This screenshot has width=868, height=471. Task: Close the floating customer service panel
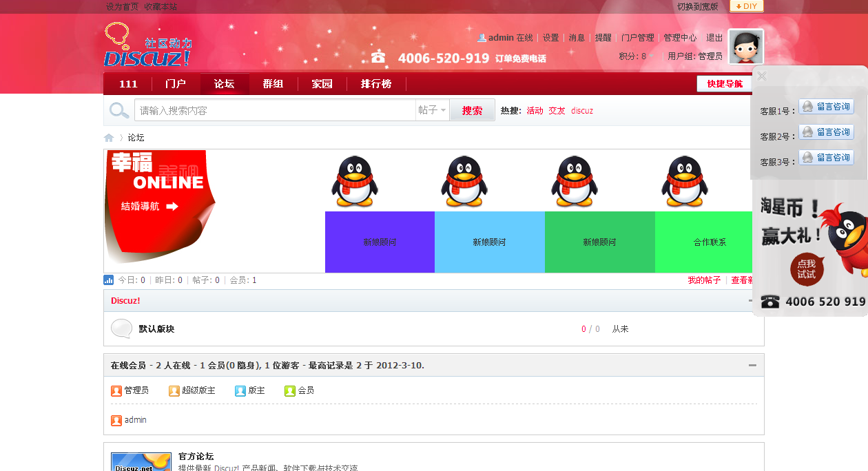click(762, 76)
